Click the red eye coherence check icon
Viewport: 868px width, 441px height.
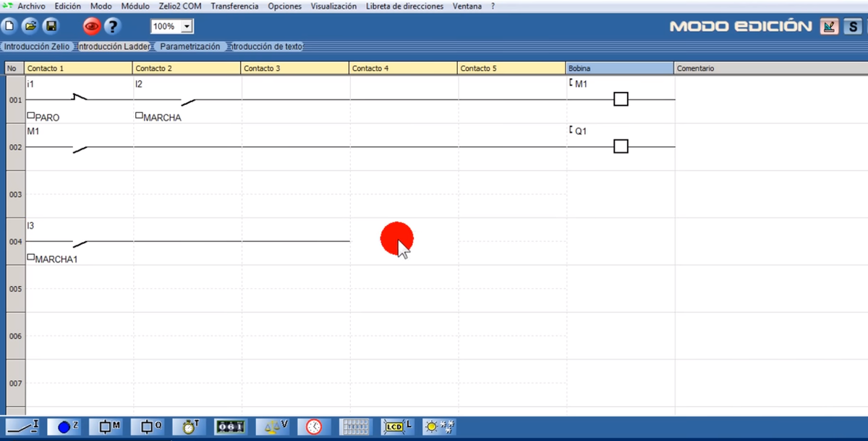pos(91,27)
